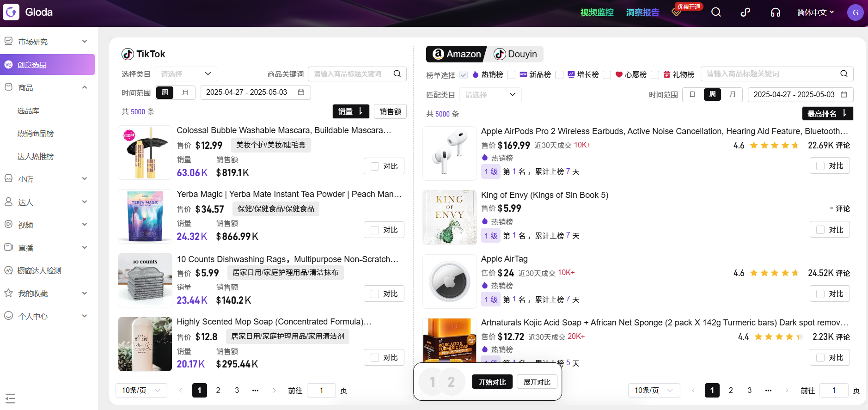This screenshot has height=410, width=868.
Task: Open the 简体中文 language dropdown
Action: pos(815,12)
